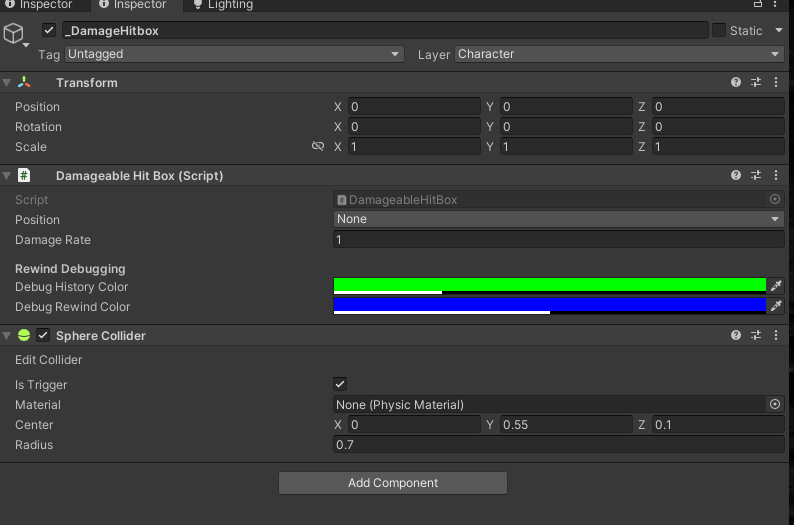Open the Layer dropdown showing Character
Viewport: 794px width, 525px height.
pyautogui.click(x=619, y=54)
